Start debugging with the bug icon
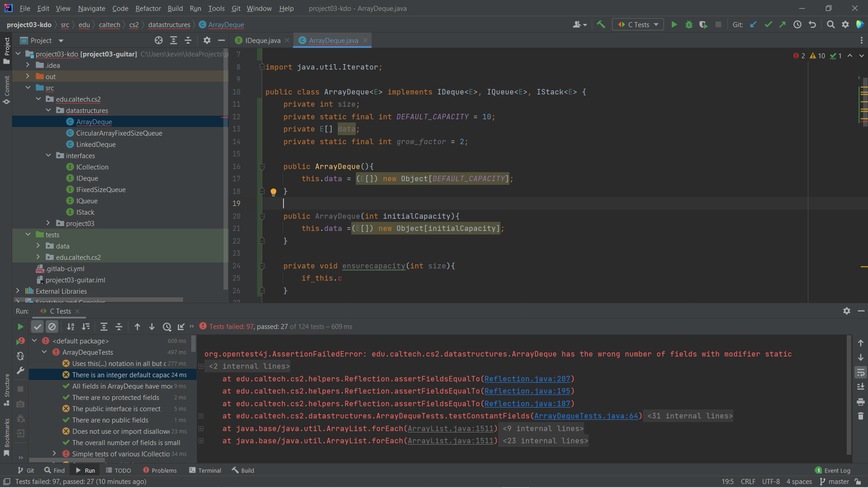868x488 pixels. point(689,25)
